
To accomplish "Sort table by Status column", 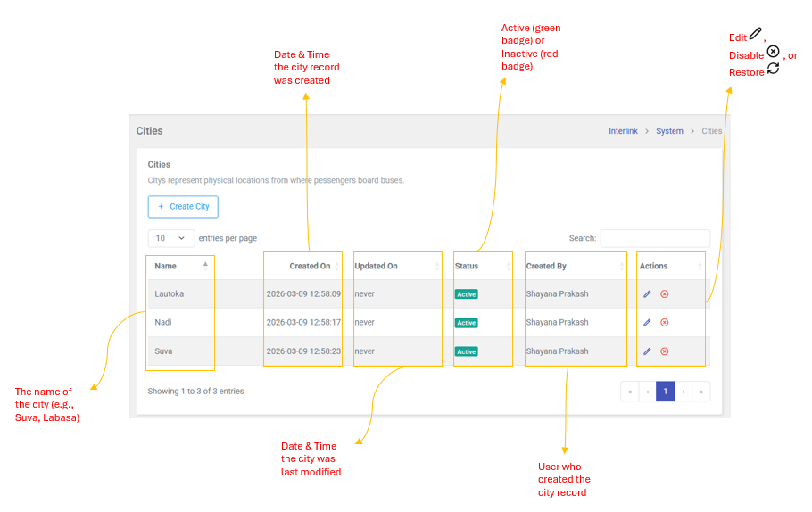I will 483,266.
